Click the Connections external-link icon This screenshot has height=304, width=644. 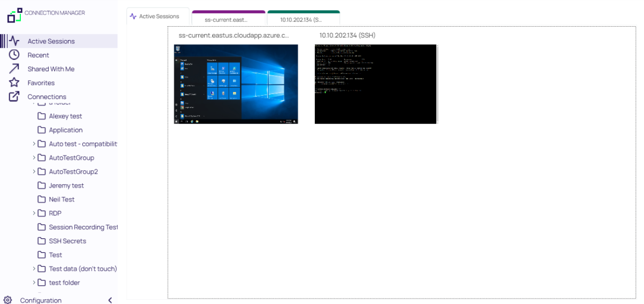(14, 97)
